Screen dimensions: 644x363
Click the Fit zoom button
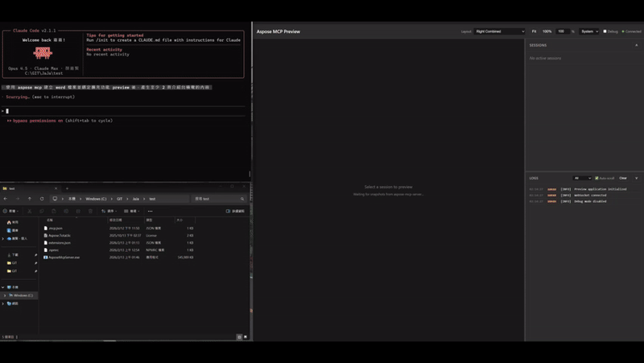pyautogui.click(x=535, y=31)
